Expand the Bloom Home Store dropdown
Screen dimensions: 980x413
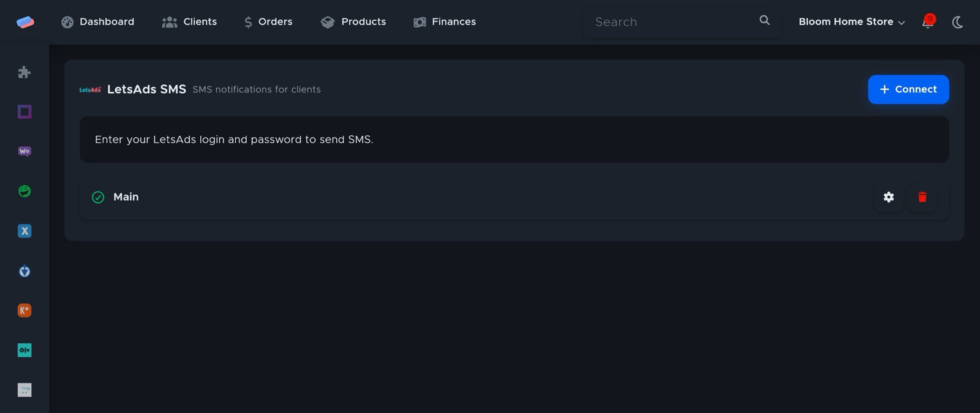(851, 22)
